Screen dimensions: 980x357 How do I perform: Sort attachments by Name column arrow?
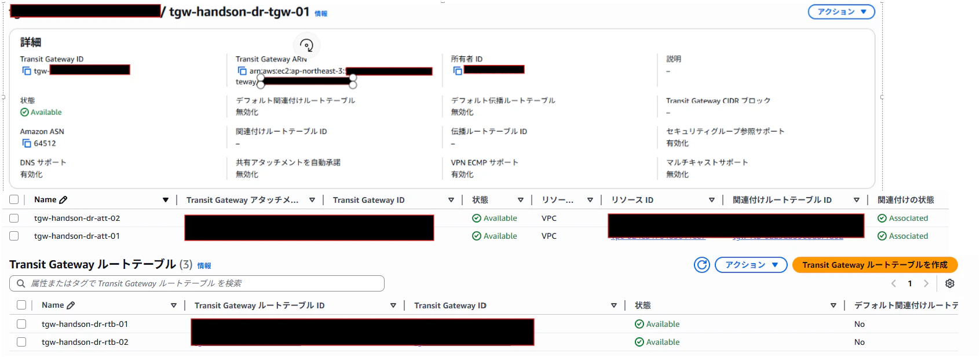[166, 200]
